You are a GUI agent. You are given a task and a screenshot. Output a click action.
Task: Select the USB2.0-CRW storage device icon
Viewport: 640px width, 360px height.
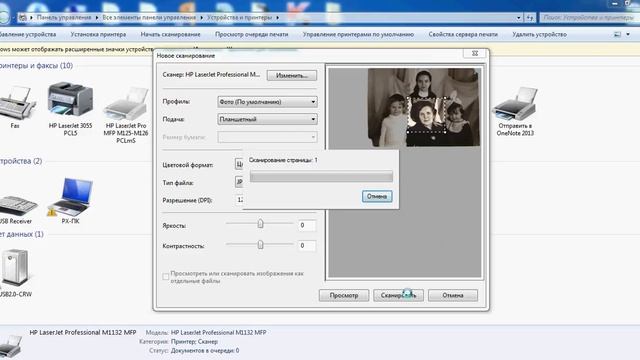15,267
